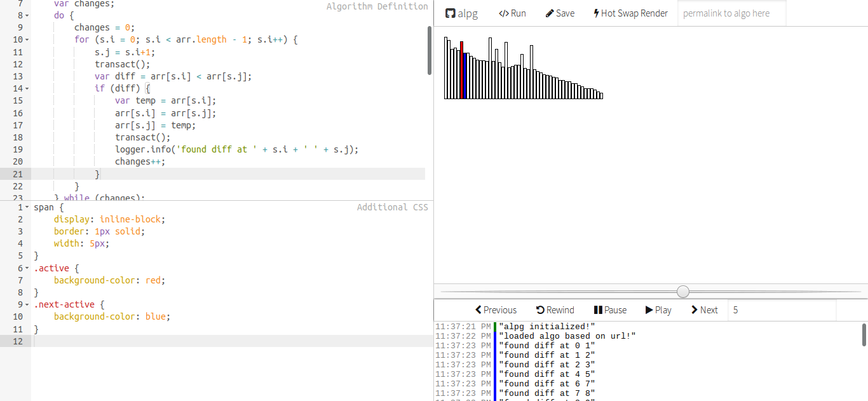Click the "var diff = arr[s.i] < arr[s.j];" line
The width and height of the screenshot is (868, 401).
(173, 77)
